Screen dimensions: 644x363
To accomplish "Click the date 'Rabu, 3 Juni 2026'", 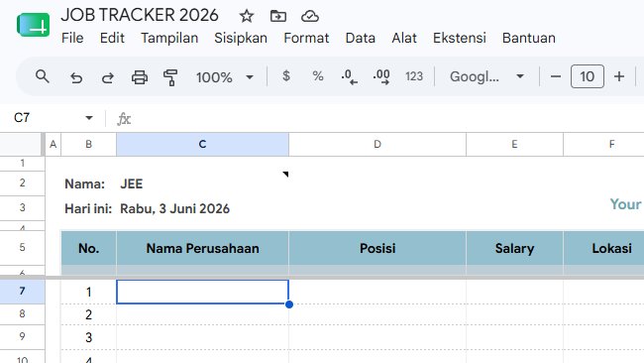I will pyautogui.click(x=174, y=208).
